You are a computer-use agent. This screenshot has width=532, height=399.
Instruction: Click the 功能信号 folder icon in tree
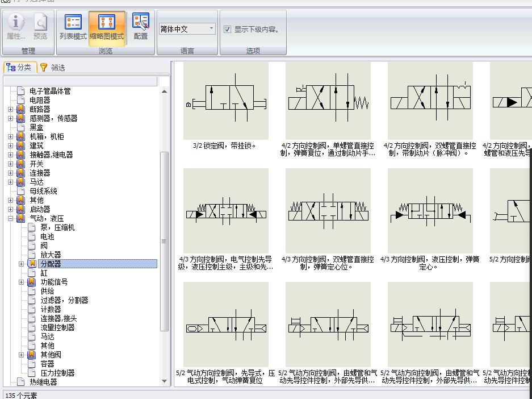[x=32, y=282]
